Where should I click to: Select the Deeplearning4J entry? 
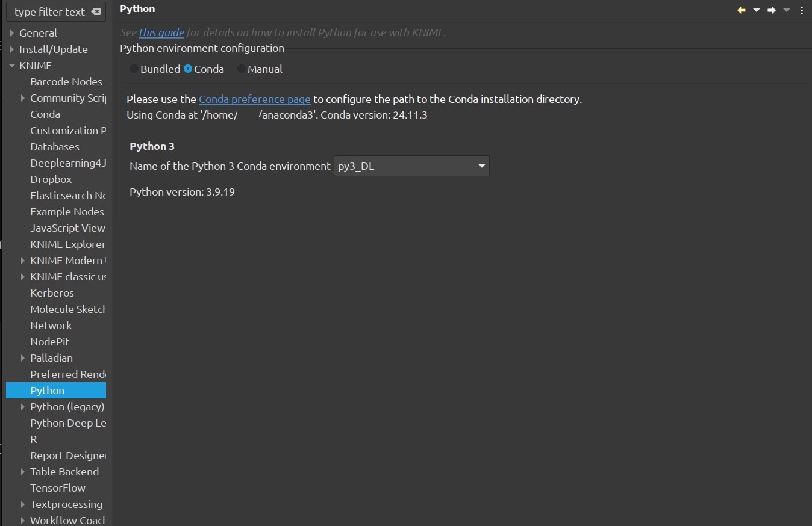coord(68,163)
